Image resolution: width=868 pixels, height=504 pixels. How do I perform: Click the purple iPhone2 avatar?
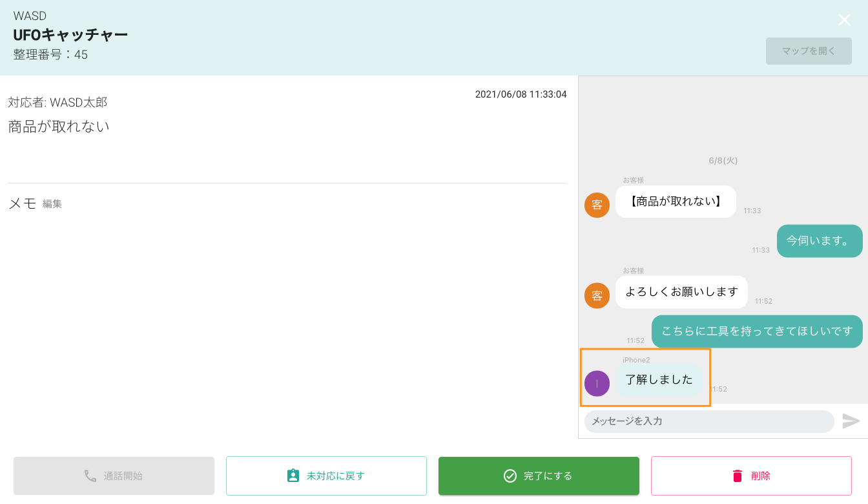pos(597,383)
